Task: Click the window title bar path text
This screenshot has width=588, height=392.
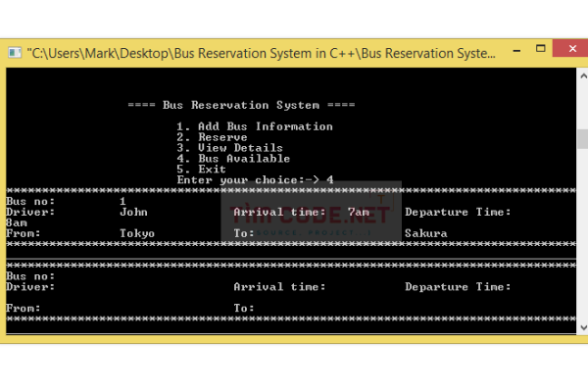Action: click(261, 53)
